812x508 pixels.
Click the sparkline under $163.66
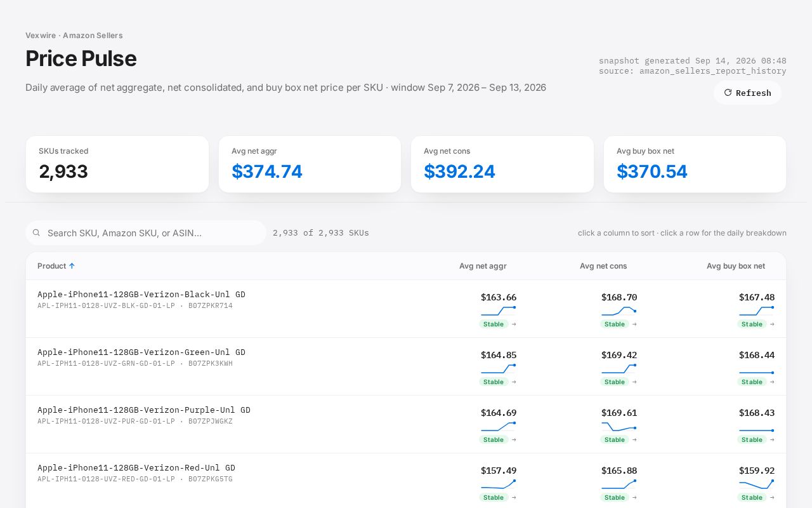coord(499,311)
